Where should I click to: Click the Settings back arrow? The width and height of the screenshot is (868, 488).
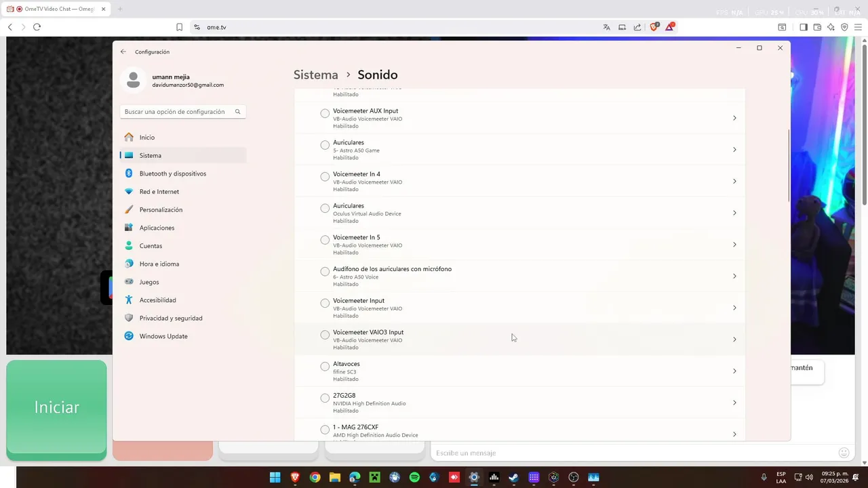coord(123,52)
